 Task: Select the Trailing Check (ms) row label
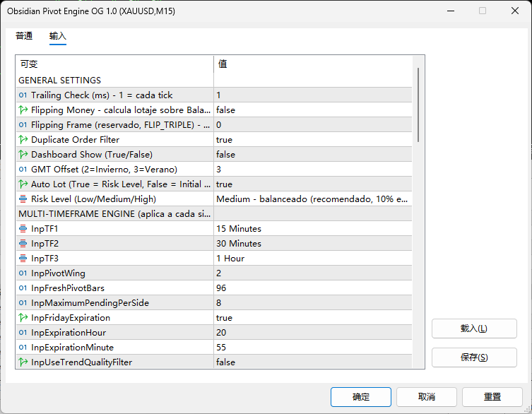click(102, 95)
